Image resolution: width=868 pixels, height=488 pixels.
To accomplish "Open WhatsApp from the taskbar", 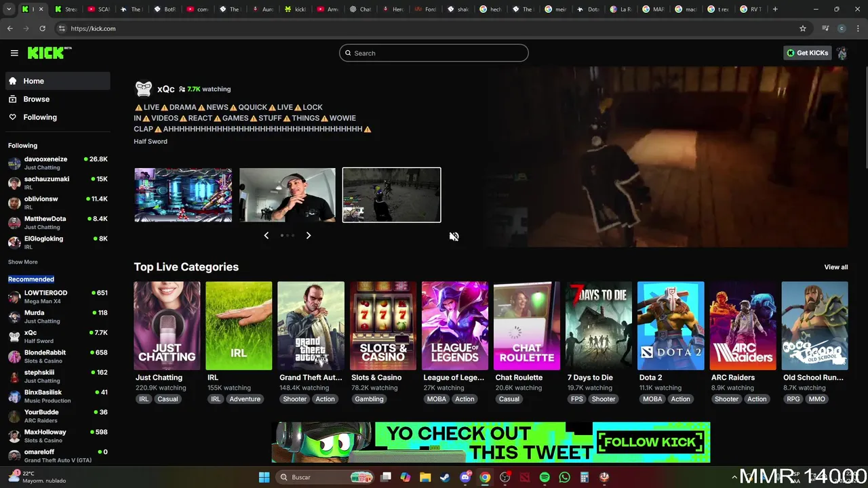I will 565,477.
